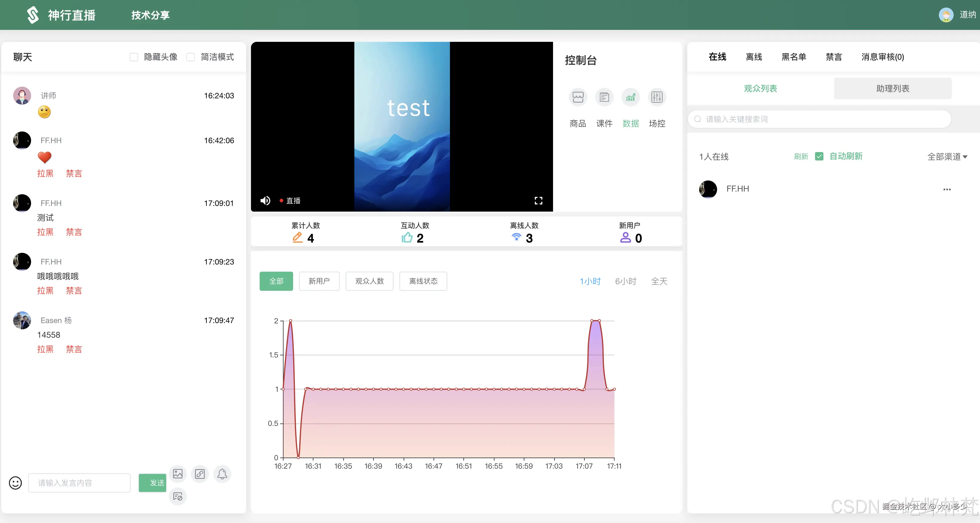Click the 发送 send button
The height and width of the screenshot is (523, 980).
[153, 483]
